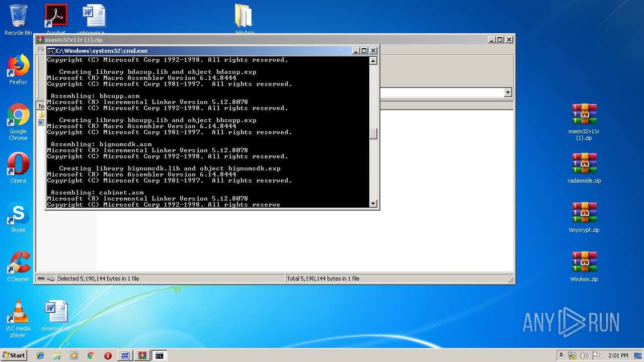The height and width of the screenshot is (362, 644).
Task: Show hidden tray icons arrow
Action: click(x=561, y=355)
